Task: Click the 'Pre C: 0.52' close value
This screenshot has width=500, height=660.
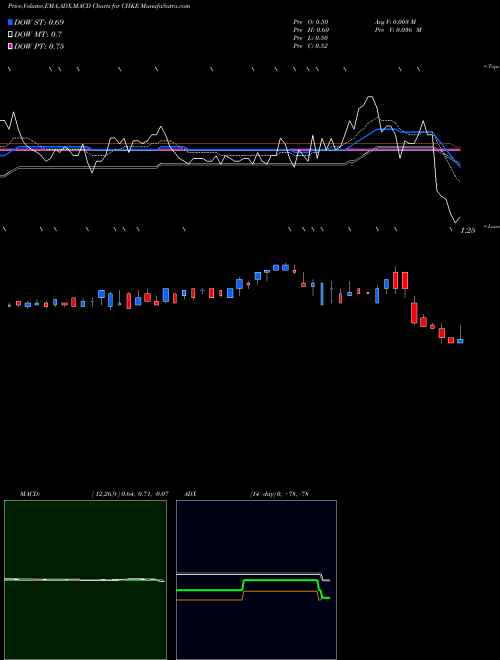Action: tap(311, 46)
